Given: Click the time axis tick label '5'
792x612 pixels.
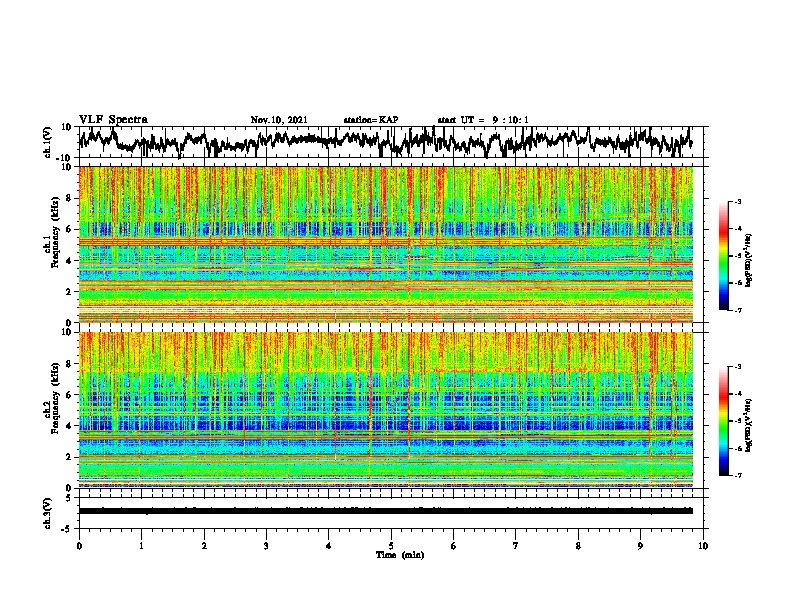Looking at the screenshot, I should coord(391,546).
